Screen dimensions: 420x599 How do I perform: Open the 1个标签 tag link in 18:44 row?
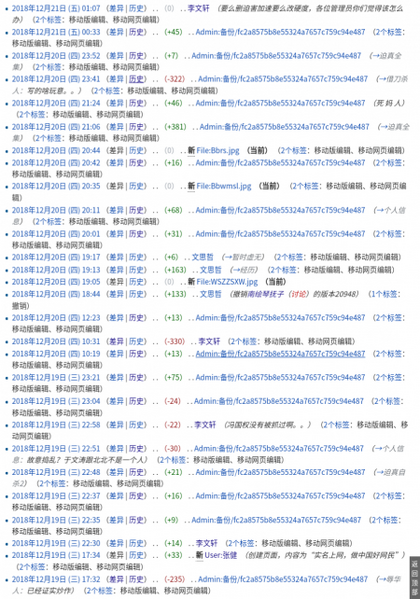[x=384, y=294]
